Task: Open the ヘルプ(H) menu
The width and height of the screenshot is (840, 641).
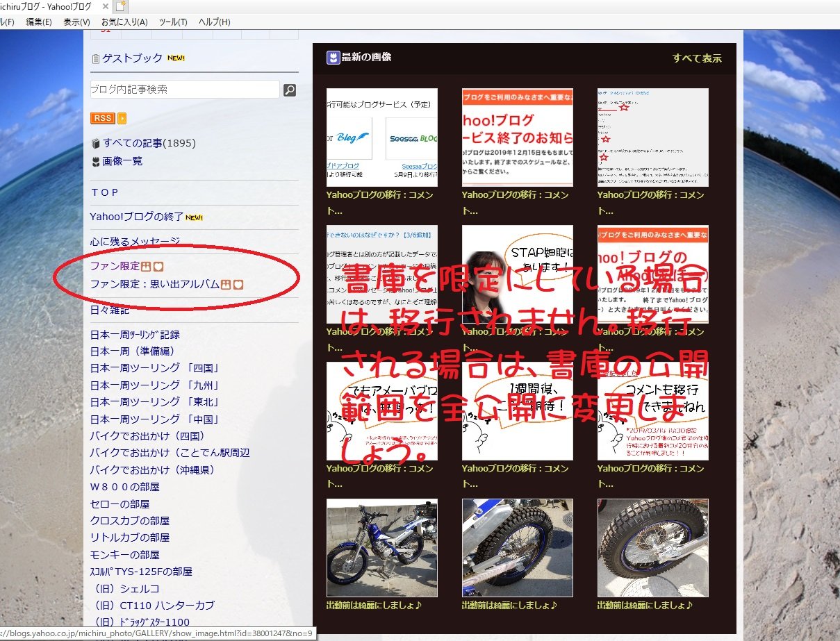Action: tap(215, 22)
